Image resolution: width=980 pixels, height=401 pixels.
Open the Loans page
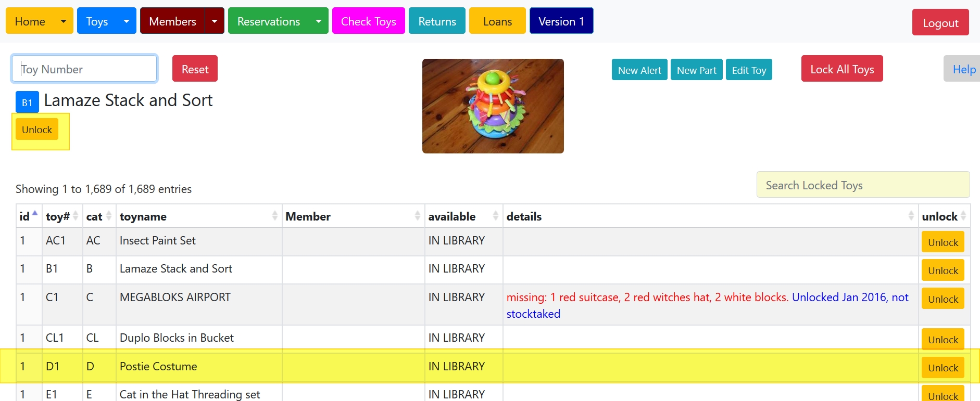pyautogui.click(x=497, y=21)
